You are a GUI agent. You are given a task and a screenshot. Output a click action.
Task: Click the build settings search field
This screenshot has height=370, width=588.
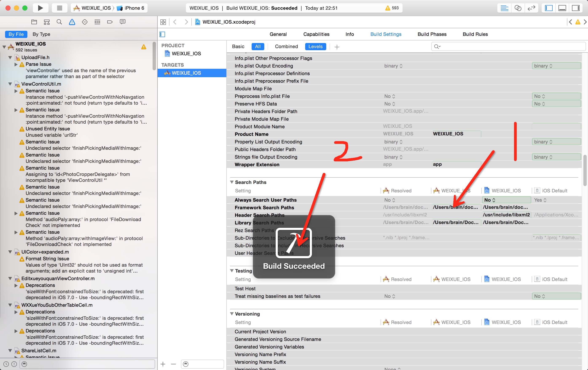[x=508, y=46]
